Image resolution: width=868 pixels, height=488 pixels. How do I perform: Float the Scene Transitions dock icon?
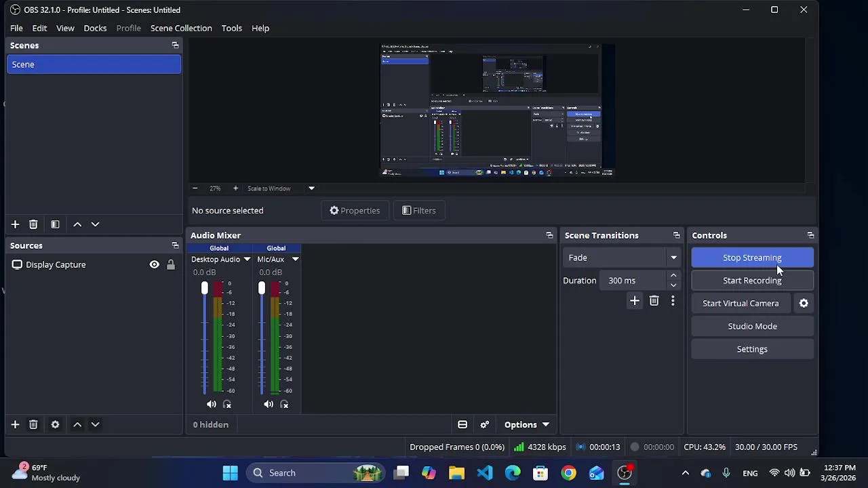[x=676, y=235]
